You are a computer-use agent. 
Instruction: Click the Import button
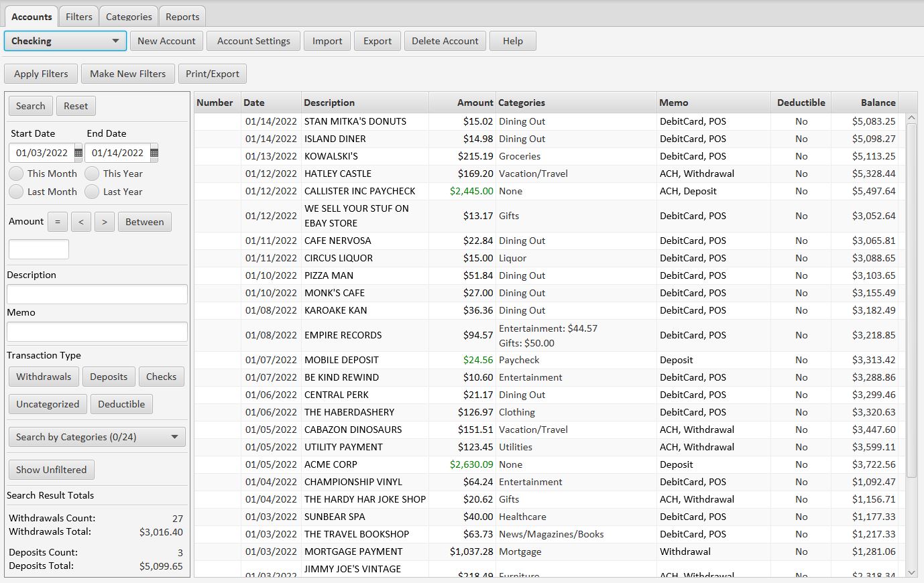[x=327, y=41]
